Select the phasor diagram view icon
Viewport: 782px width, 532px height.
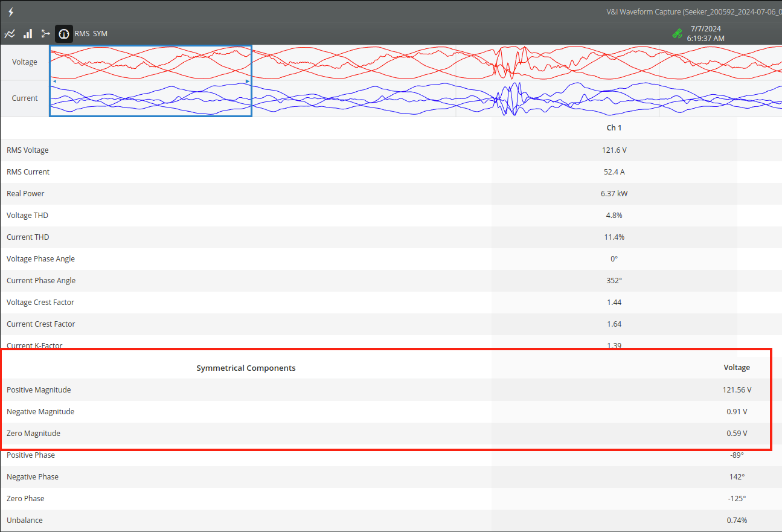point(45,33)
